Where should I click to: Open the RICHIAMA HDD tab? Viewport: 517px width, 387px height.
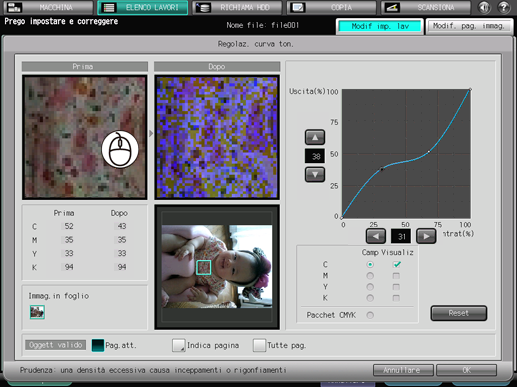237,8
